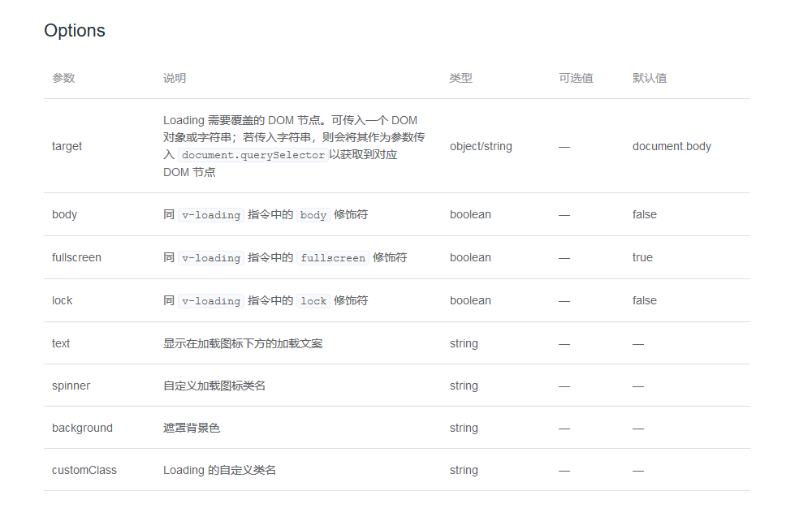The height and width of the screenshot is (517, 812).
Task: Click the fullscreen parameter name
Action: pos(76,257)
